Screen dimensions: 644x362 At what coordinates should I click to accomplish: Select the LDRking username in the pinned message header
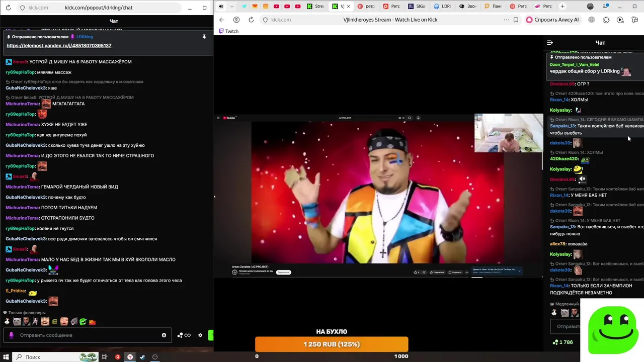tap(85, 37)
